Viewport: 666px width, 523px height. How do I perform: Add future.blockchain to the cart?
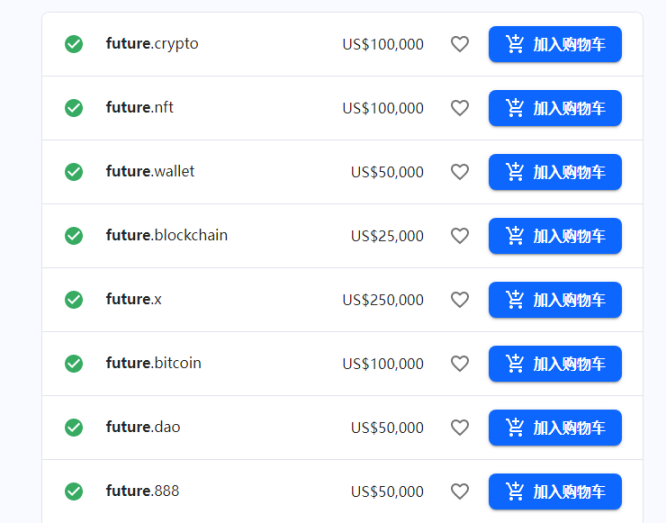[555, 236]
